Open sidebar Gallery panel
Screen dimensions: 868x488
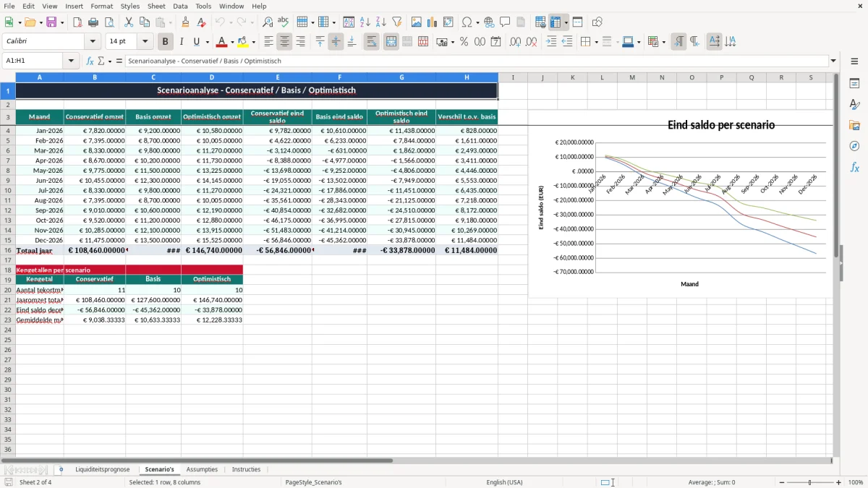pyautogui.click(x=854, y=125)
